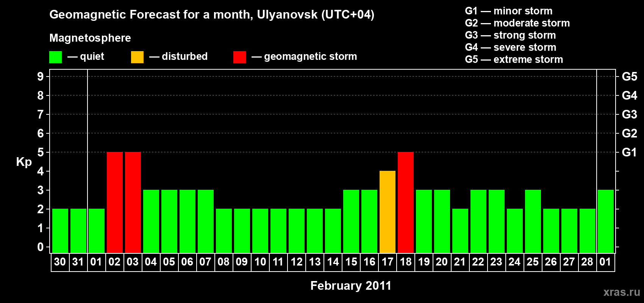Click the date cell labeled 22

(478, 262)
